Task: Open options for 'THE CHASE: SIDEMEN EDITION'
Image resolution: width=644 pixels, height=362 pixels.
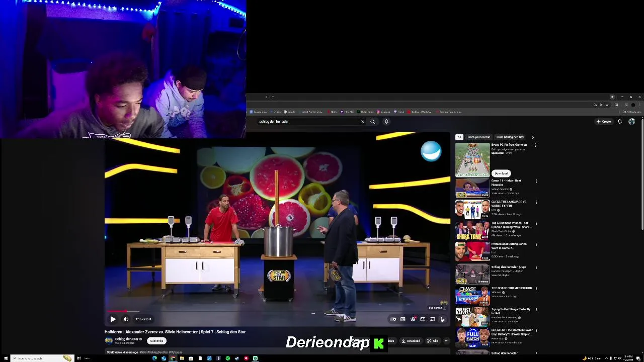Action: click(536, 289)
